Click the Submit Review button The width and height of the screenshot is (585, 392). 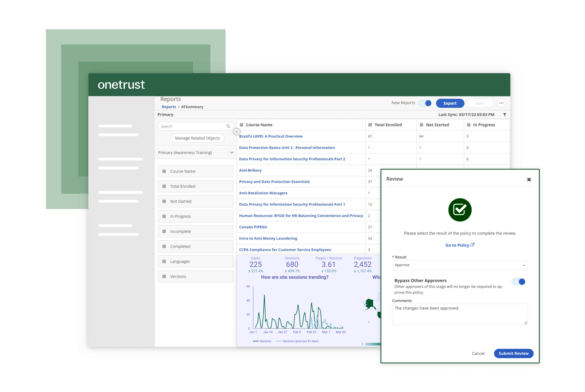[513, 353]
